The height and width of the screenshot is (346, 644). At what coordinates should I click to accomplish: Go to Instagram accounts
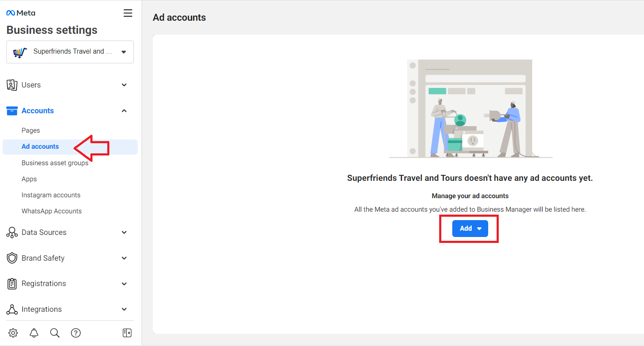tap(51, 195)
